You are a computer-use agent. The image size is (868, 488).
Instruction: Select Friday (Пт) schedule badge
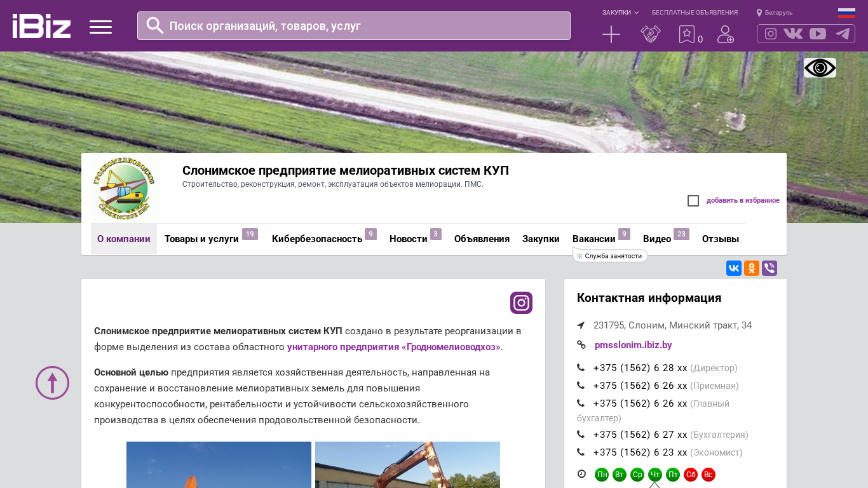tap(673, 475)
